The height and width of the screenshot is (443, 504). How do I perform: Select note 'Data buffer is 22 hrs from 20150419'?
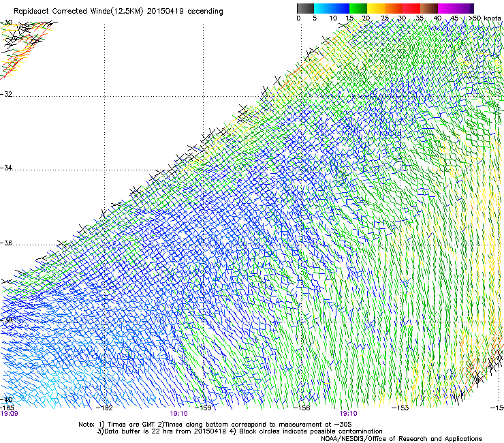click(165, 431)
